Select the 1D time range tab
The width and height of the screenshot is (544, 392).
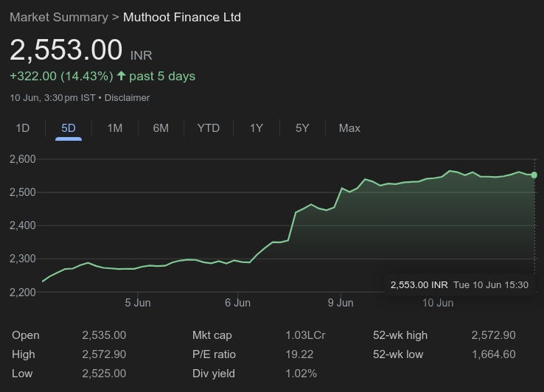coord(23,128)
